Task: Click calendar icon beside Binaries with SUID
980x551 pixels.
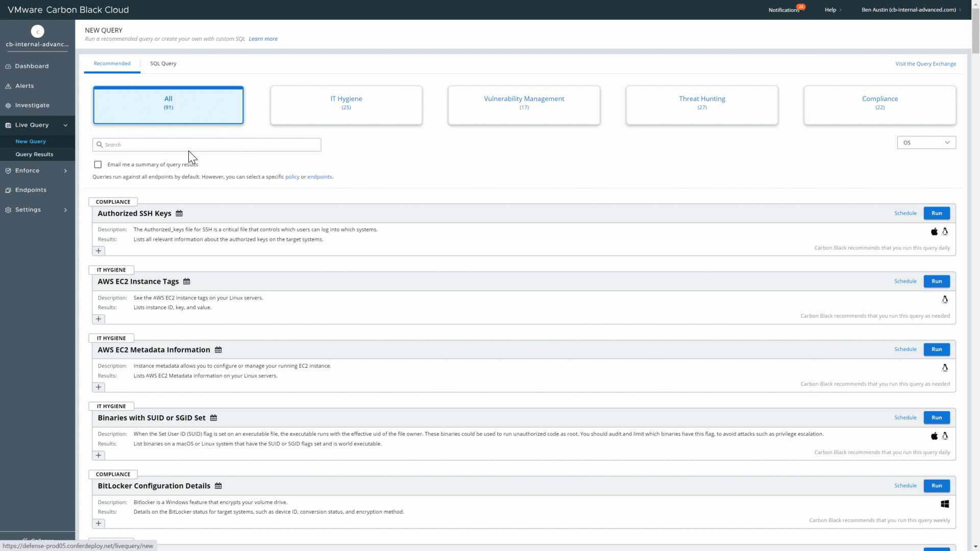Action: pyautogui.click(x=214, y=418)
